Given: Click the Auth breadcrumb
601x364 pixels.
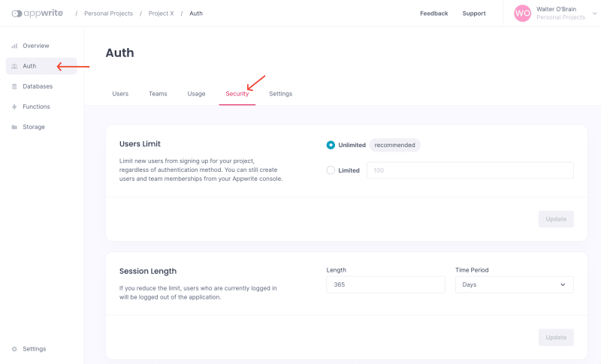Looking at the screenshot, I should pos(196,14).
